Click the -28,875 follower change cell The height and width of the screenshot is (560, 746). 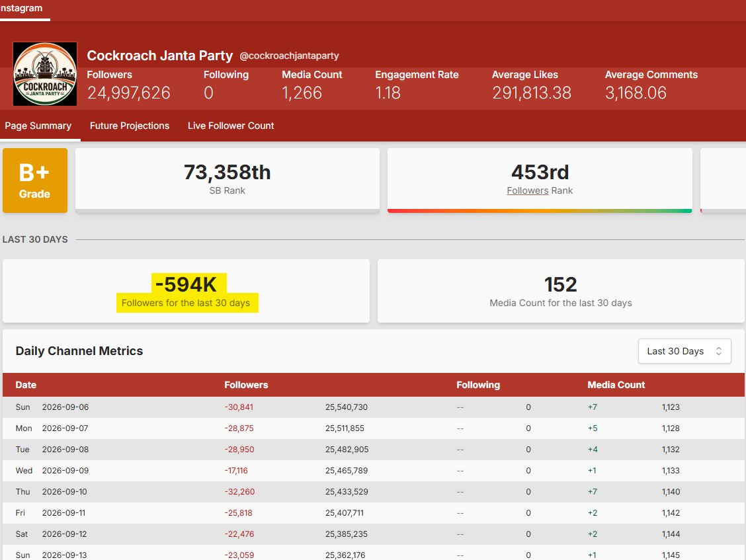[239, 428]
